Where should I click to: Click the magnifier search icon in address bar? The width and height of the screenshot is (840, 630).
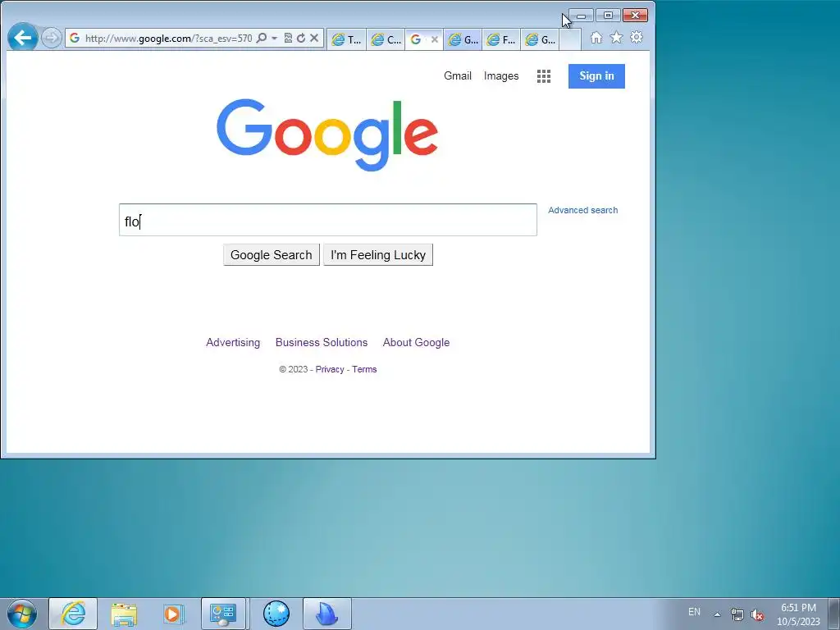(262, 38)
